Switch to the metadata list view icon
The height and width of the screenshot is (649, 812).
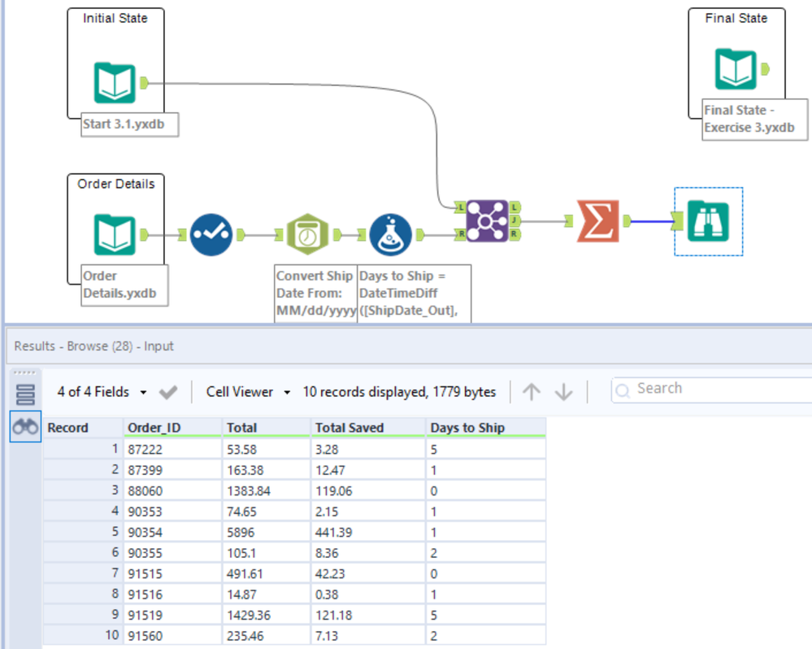tap(25, 395)
